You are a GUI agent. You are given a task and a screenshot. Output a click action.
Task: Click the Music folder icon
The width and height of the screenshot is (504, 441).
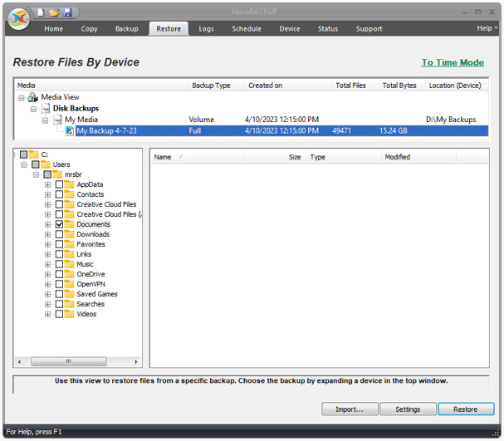(69, 264)
